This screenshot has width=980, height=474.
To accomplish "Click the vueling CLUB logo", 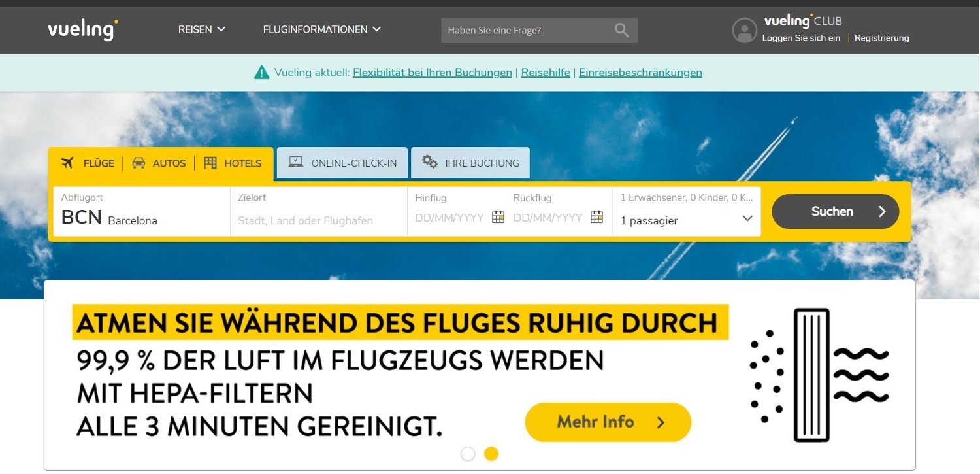I will click(803, 20).
